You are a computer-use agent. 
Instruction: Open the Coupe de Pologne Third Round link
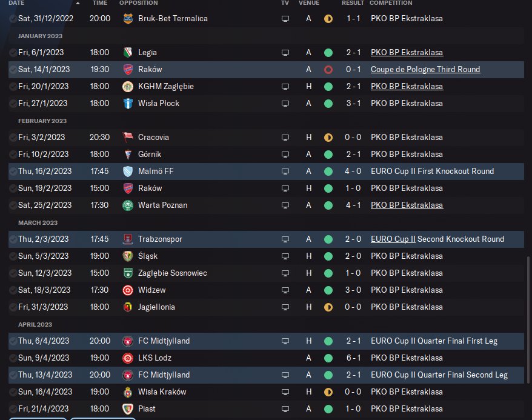coord(425,70)
